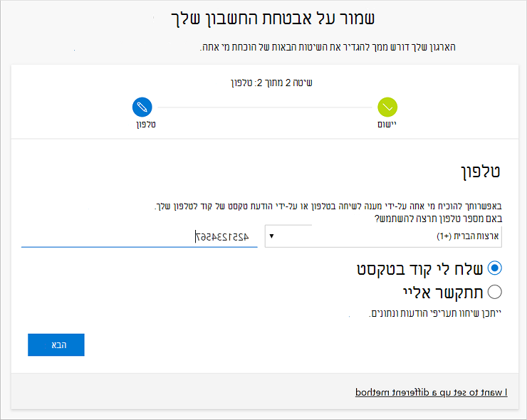Click the blue 'הבא' next button

pos(56,345)
